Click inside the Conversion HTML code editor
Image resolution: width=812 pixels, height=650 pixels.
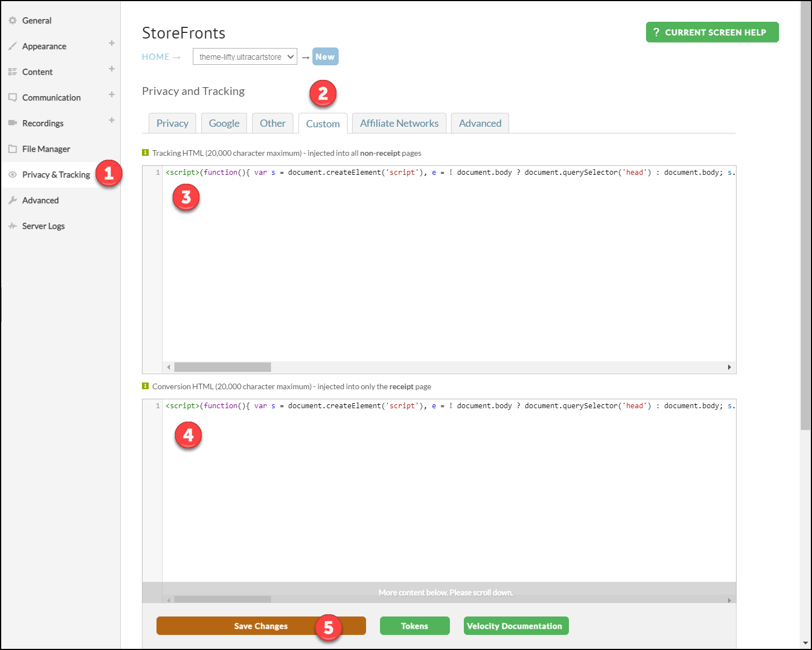(449, 491)
